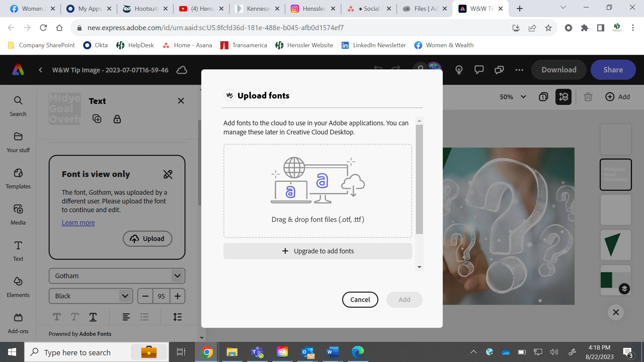This screenshot has width=644, height=362.
Task: Toggle underline text formatting
Action: click(x=93, y=317)
